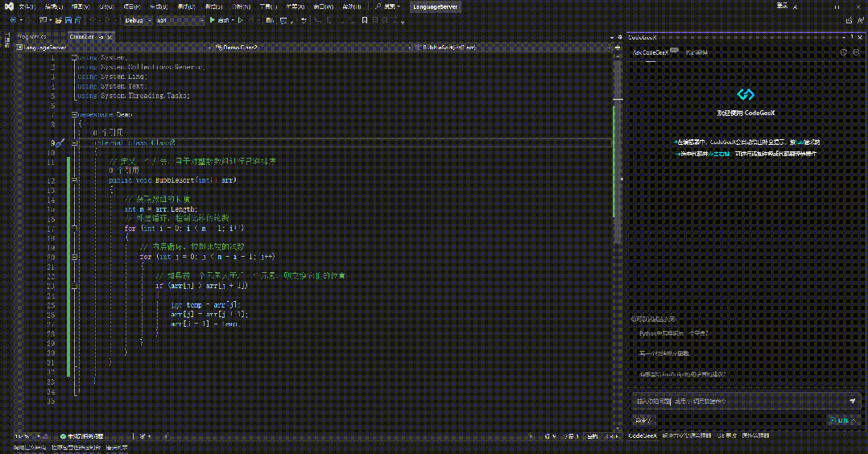Collapse the namespace Demo block
Image resolution: width=868 pixels, height=454 pixels.
click(74, 114)
